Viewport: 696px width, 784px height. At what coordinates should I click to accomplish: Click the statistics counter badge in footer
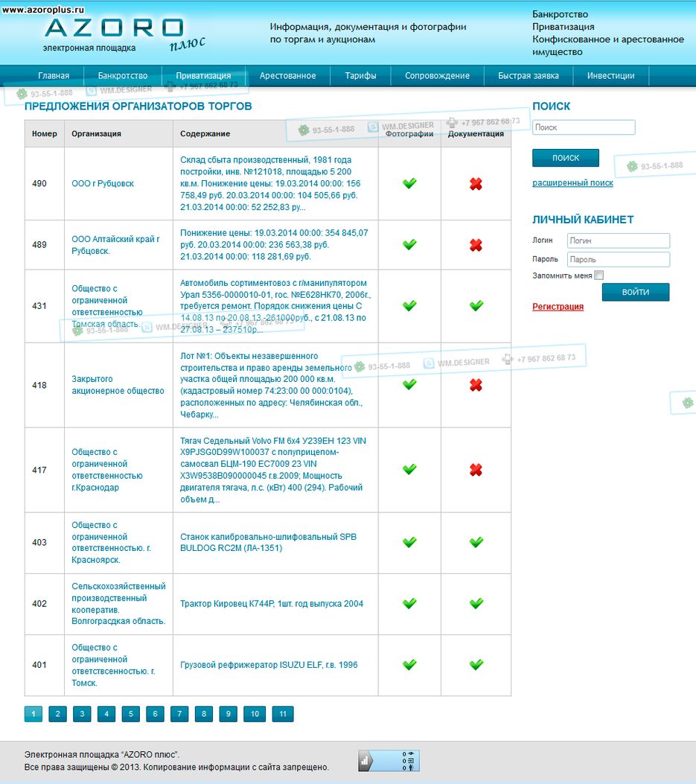coord(389,761)
